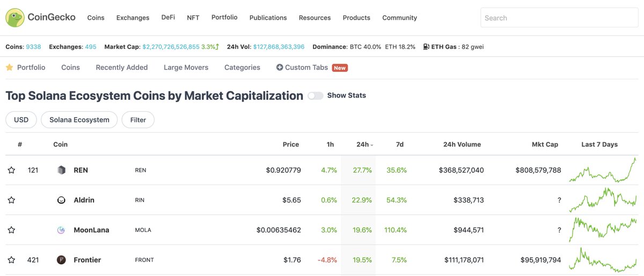The width and height of the screenshot is (644, 276).
Task: Sort by the 24h Volume column header
Action: click(462, 144)
